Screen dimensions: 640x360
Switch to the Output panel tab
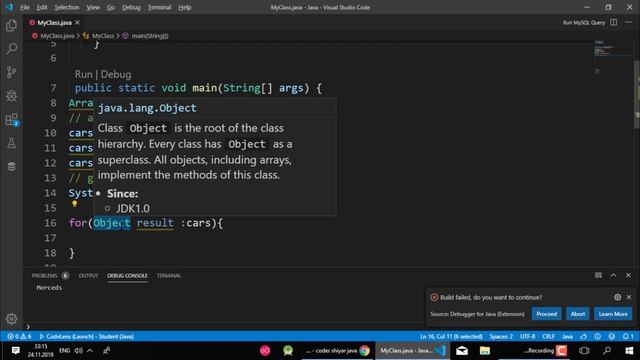tap(88, 276)
